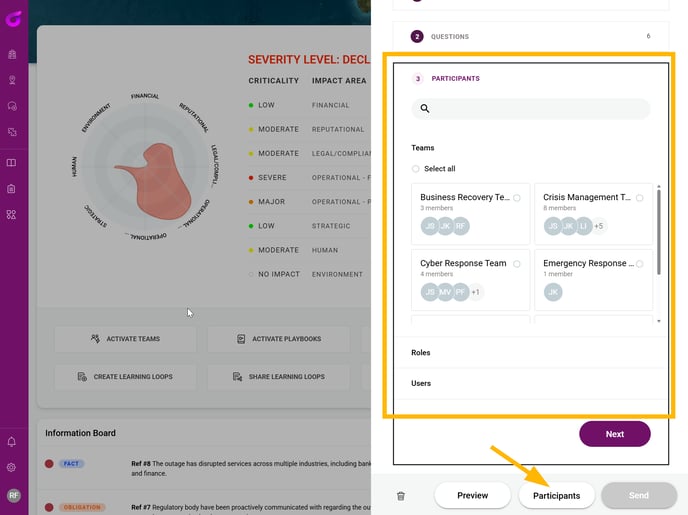Click the FACT tag on Information Board
Image resolution: width=688 pixels, height=515 pixels.
coord(71,463)
